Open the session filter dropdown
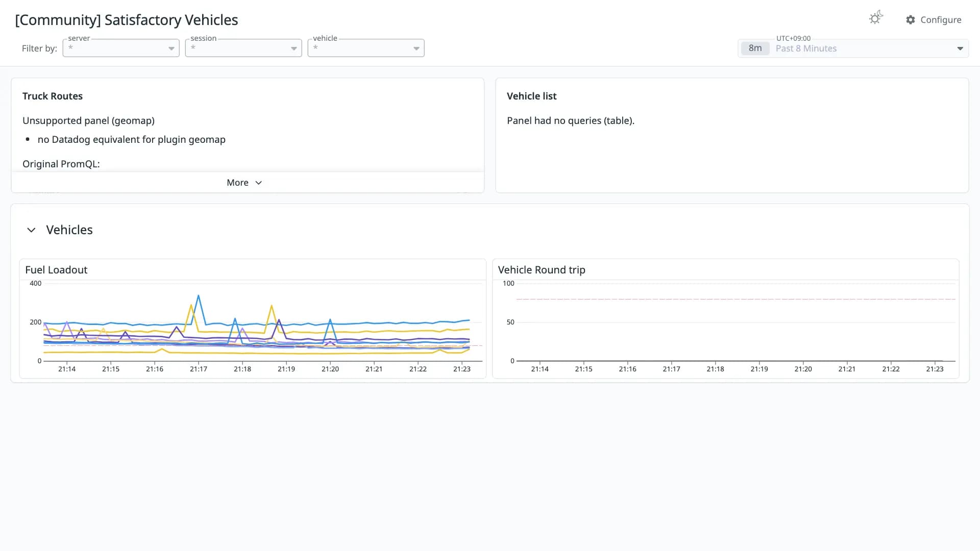The image size is (980, 551). tap(243, 48)
